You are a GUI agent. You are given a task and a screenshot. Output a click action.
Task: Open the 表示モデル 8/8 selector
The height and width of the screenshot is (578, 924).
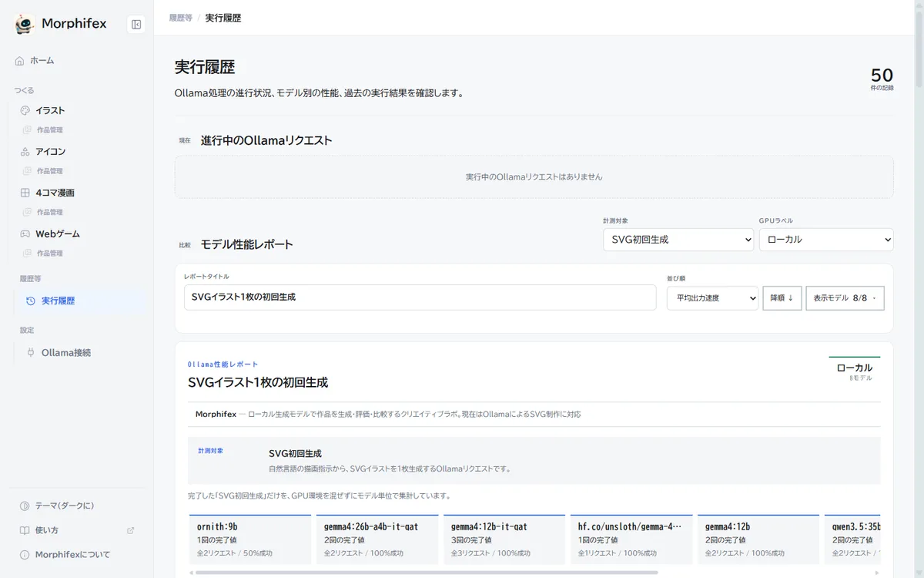845,298
